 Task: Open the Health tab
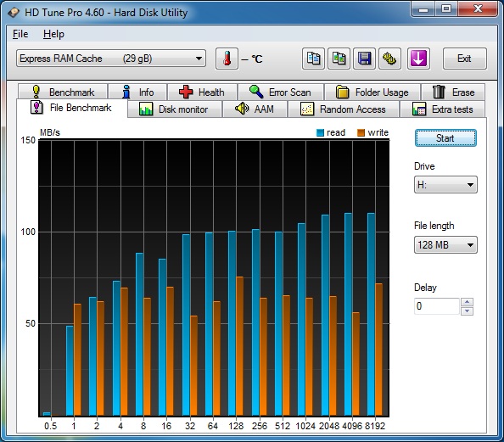203,92
